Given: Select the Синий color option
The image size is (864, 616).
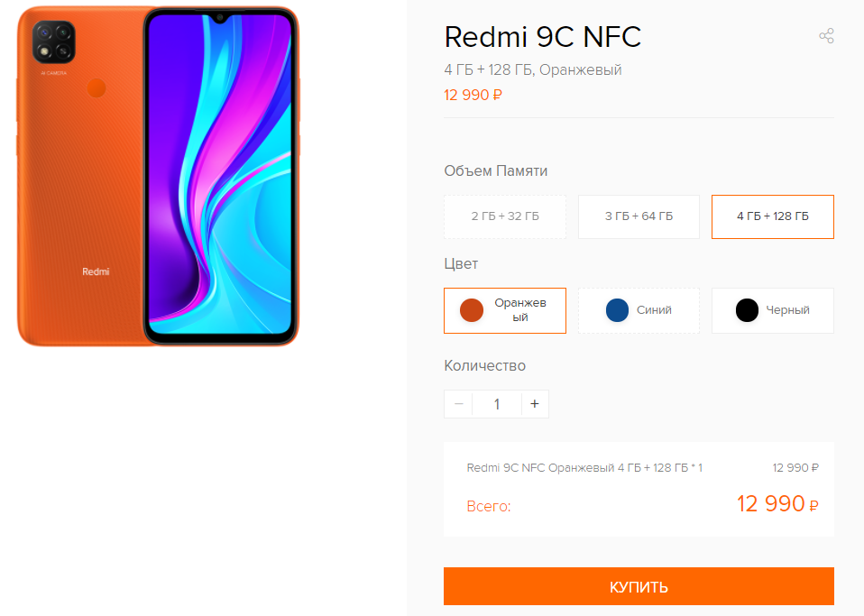Looking at the screenshot, I should (x=639, y=310).
